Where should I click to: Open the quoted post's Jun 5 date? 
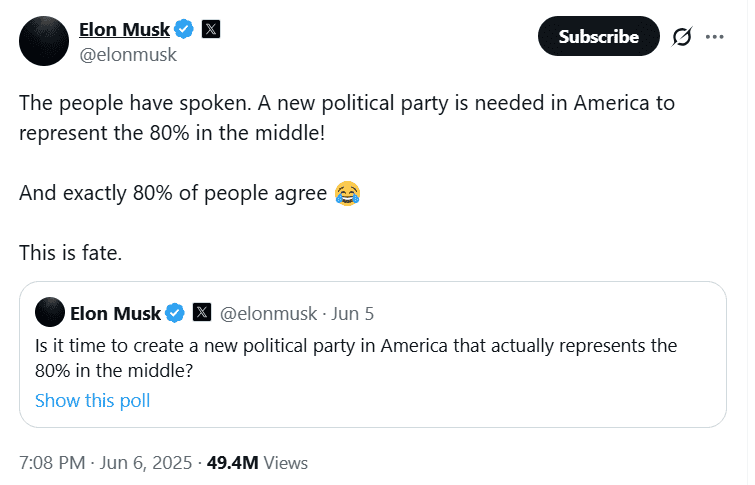[352, 313]
